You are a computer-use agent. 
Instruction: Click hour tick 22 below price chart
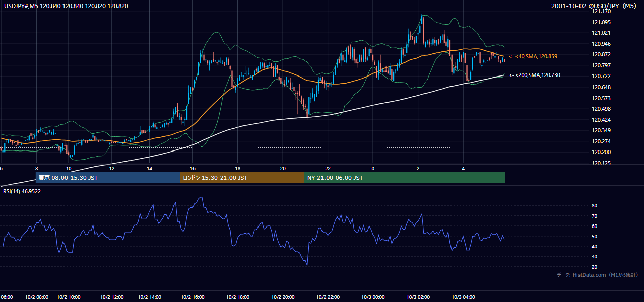[328, 168]
